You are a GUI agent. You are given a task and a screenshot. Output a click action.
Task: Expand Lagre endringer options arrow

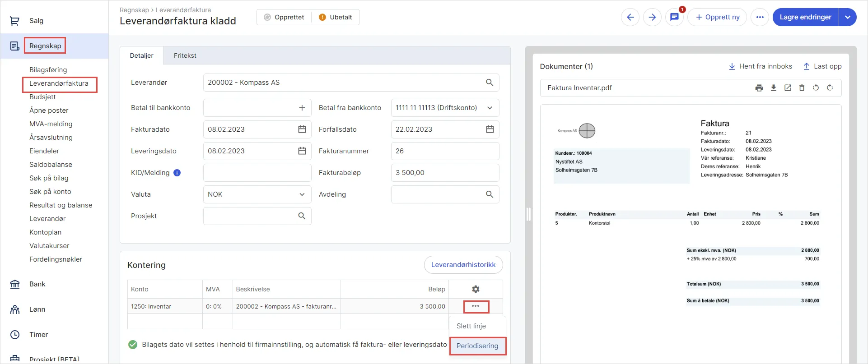848,17
